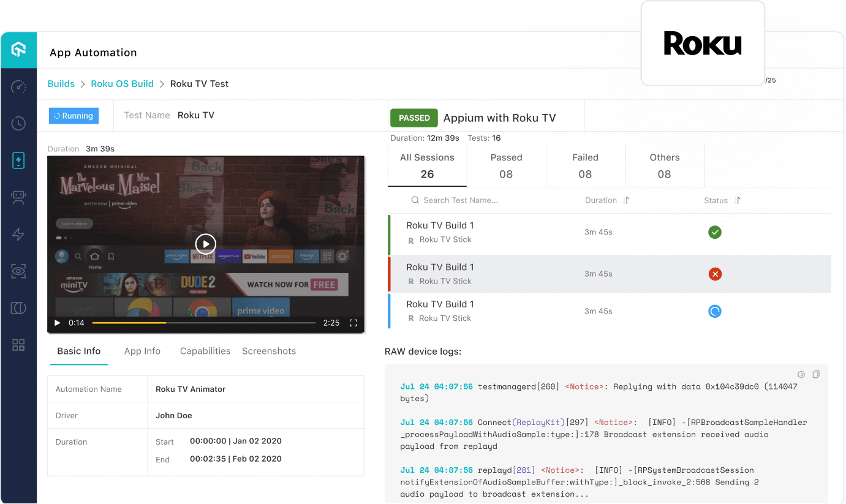This screenshot has width=846, height=504.
Task: Play the video using bottom-left play icon
Action: [58, 323]
